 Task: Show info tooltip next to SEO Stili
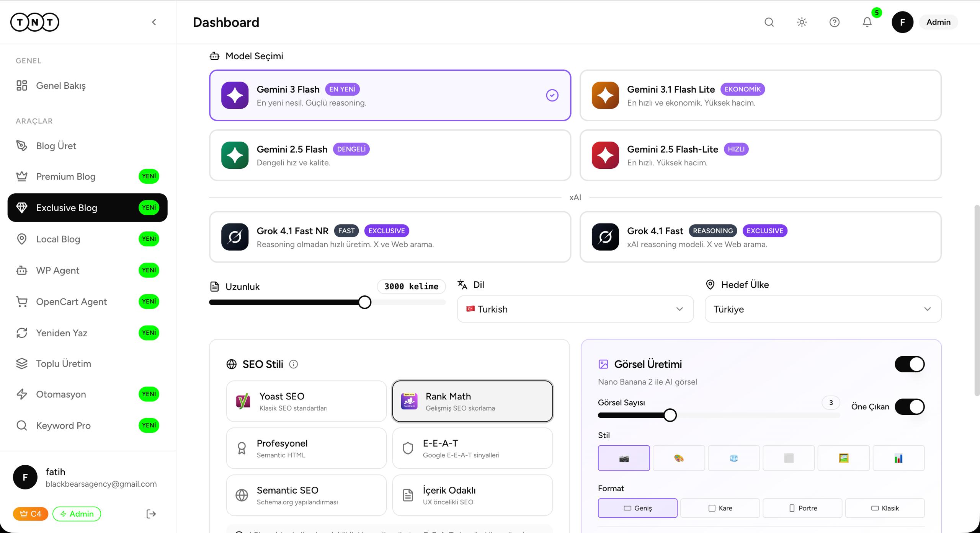293,364
